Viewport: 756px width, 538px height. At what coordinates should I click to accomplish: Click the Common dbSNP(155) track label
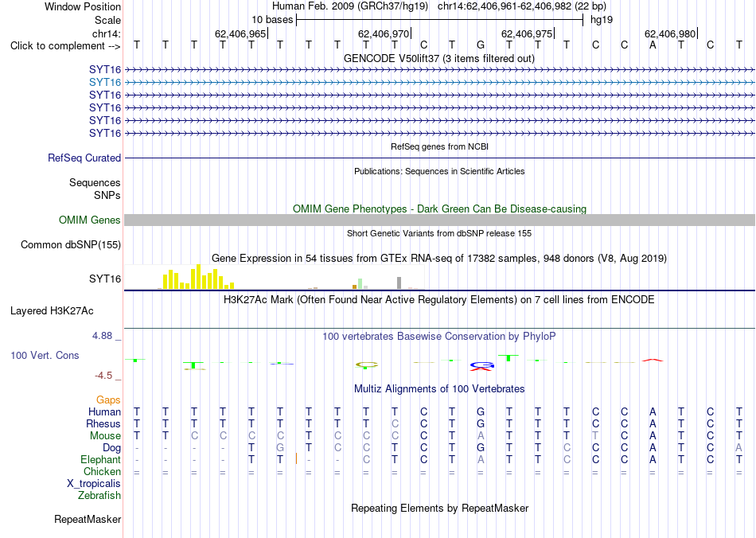(71, 245)
